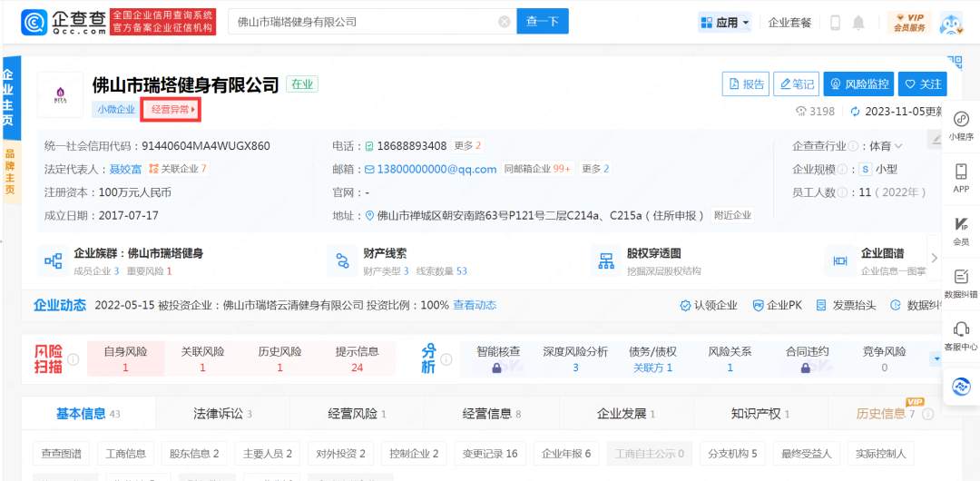
Task: Click the user avatar icon
Action: coord(951,23)
